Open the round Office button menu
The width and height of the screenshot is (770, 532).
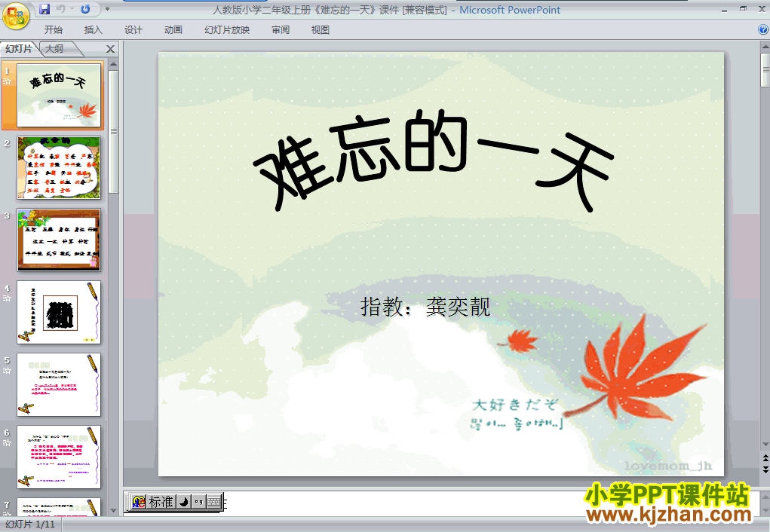point(15,16)
